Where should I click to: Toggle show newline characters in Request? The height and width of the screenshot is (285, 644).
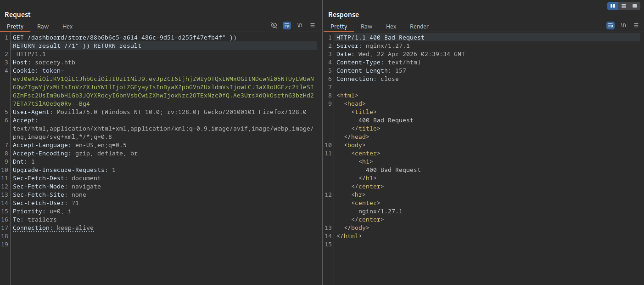tap(300, 25)
